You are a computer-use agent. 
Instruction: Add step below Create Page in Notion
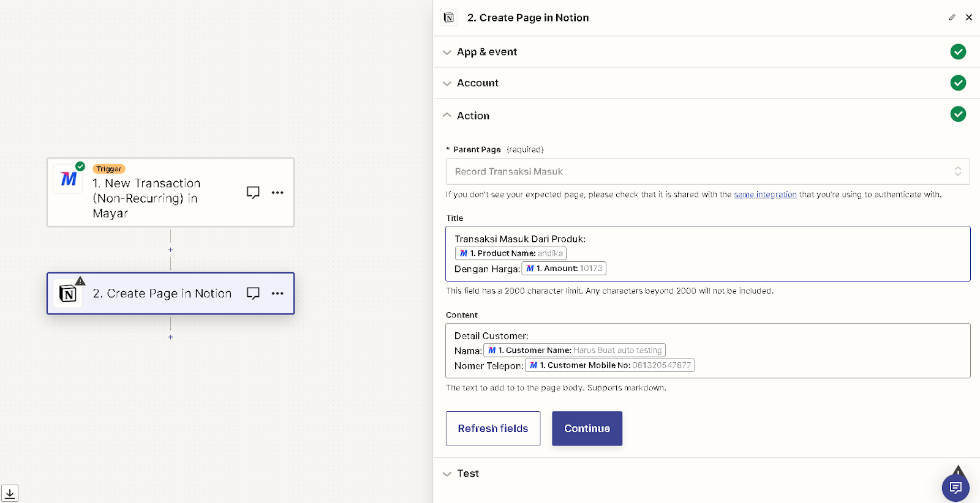coord(170,337)
